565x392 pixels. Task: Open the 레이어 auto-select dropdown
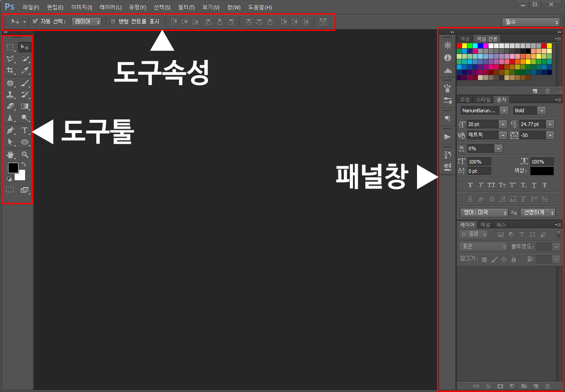click(86, 21)
